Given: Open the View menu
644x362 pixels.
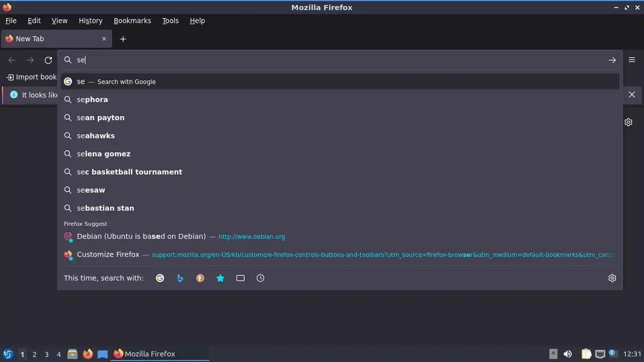Looking at the screenshot, I should click(59, 21).
